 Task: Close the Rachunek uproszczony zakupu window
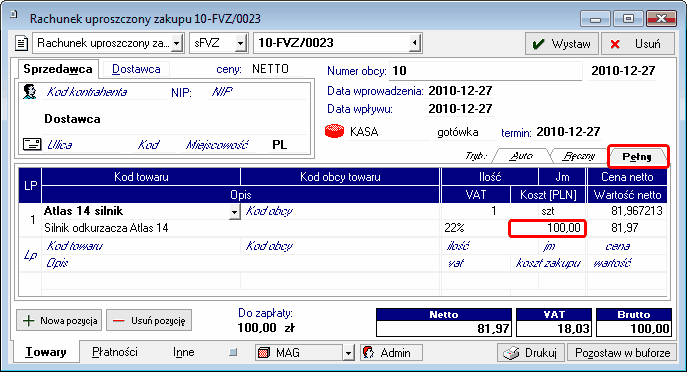[x=662, y=19]
